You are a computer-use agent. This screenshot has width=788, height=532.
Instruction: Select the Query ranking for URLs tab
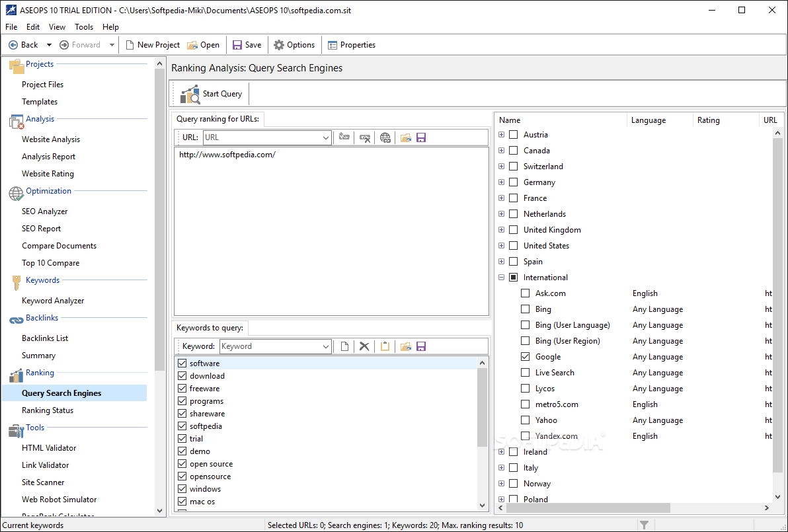(218, 119)
